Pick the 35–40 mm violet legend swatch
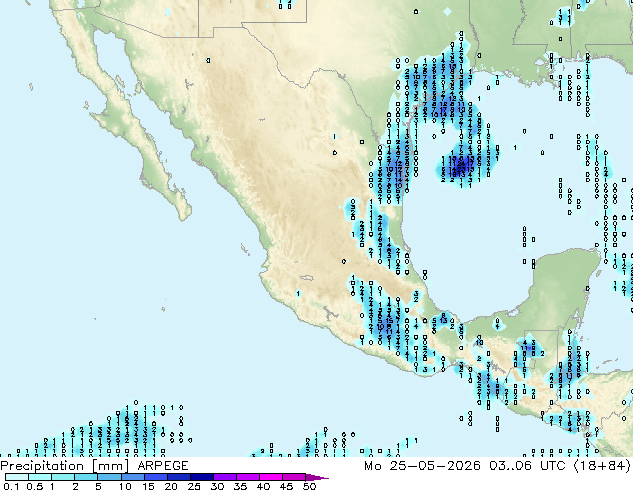The image size is (634, 490). pos(248,477)
